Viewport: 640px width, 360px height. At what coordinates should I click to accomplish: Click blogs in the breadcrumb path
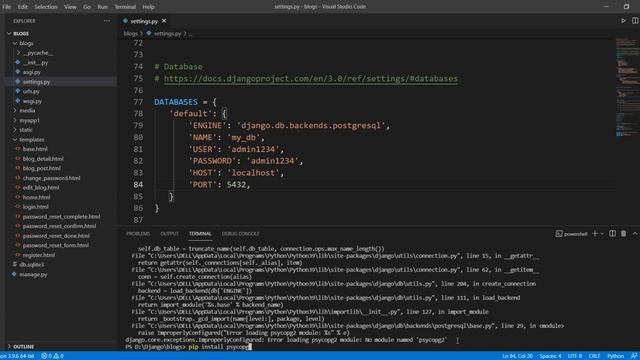click(131, 33)
